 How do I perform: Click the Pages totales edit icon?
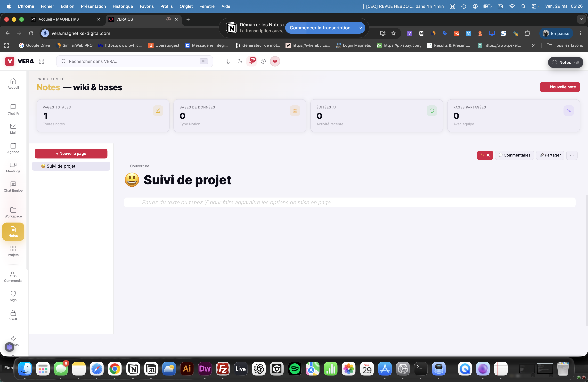pyautogui.click(x=158, y=110)
